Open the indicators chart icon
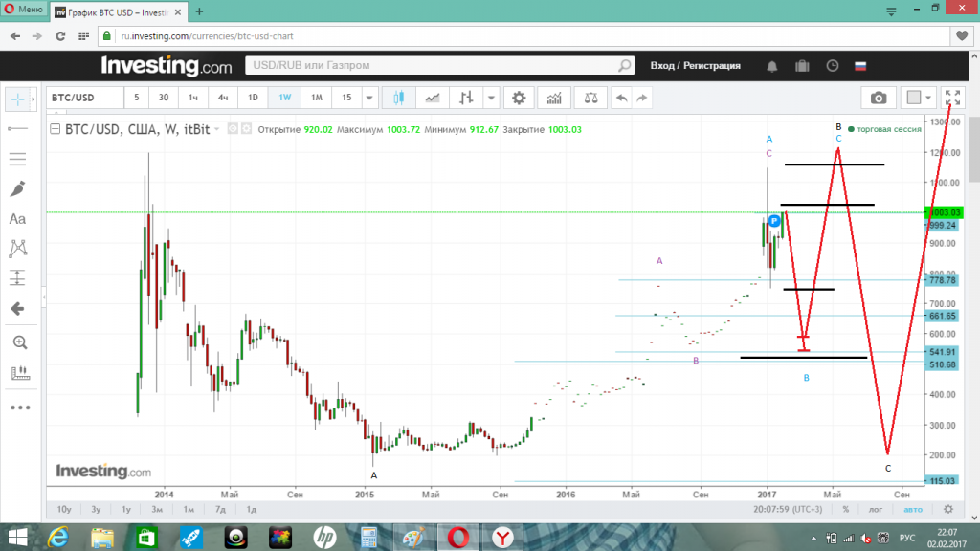Image resolution: width=980 pixels, height=551 pixels. 553,98
